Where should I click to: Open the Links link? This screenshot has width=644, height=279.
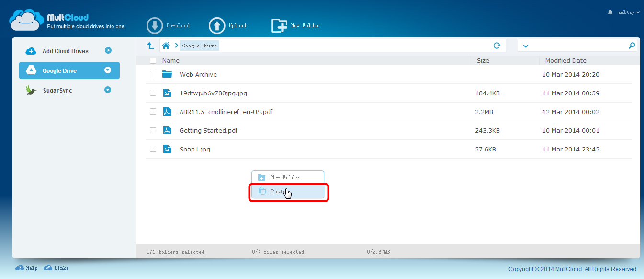[61, 268]
